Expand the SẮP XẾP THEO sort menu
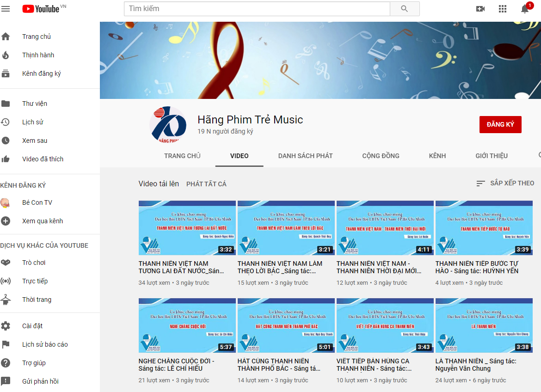The image size is (541, 392). click(x=505, y=184)
